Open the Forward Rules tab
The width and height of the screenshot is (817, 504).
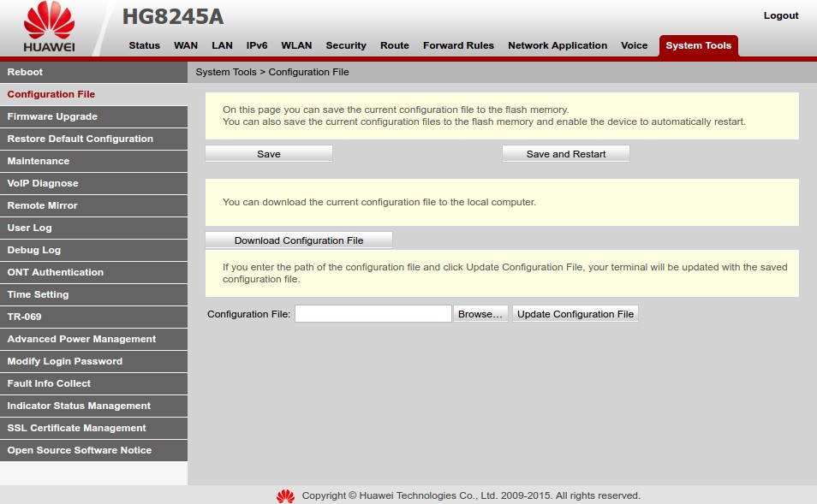click(458, 45)
